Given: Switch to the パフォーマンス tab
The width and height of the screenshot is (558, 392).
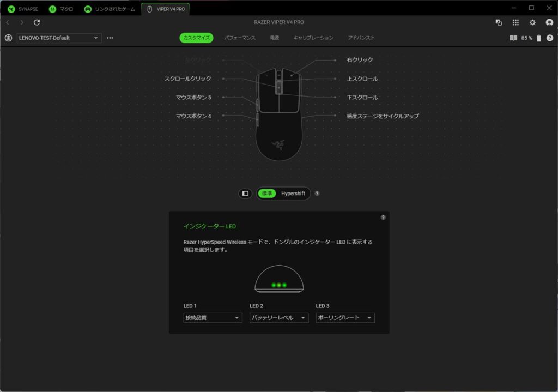Looking at the screenshot, I should pos(240,38).
